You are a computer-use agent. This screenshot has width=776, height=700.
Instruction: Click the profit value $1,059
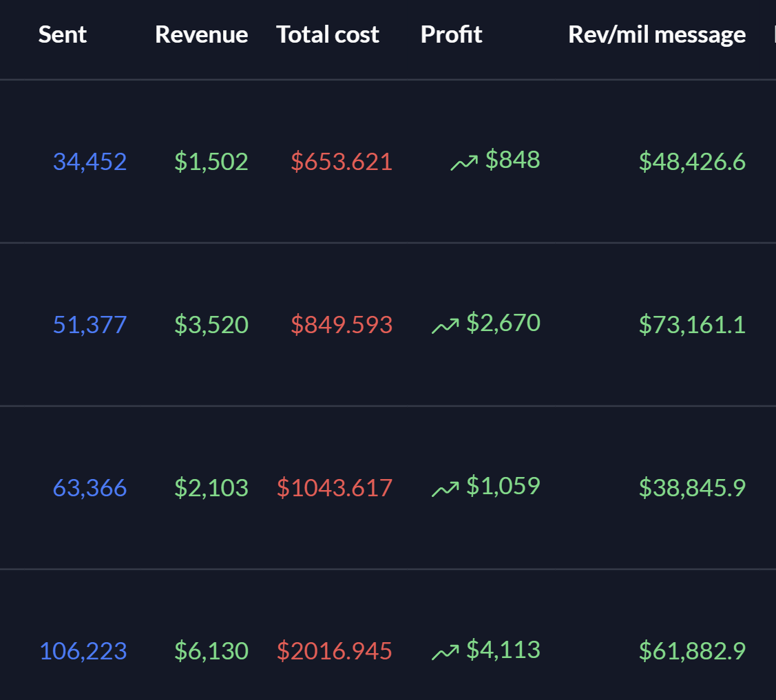[x=503, y=487]
